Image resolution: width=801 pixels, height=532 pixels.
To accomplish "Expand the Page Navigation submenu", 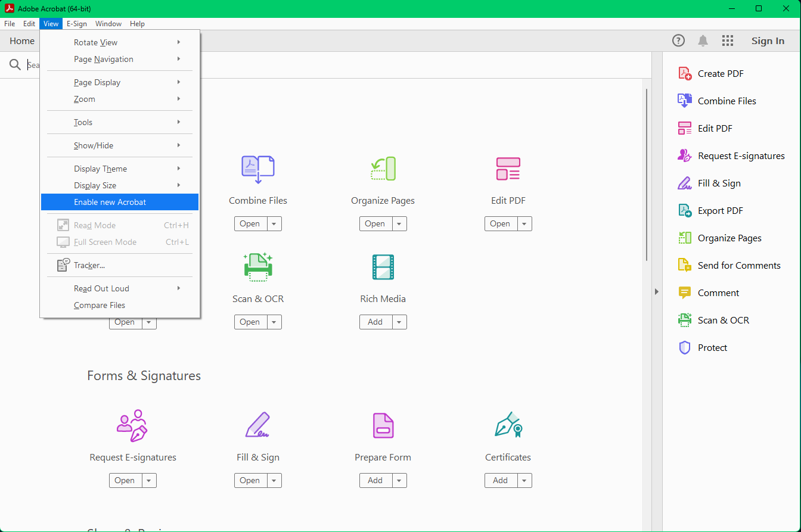I will [120, 59].
